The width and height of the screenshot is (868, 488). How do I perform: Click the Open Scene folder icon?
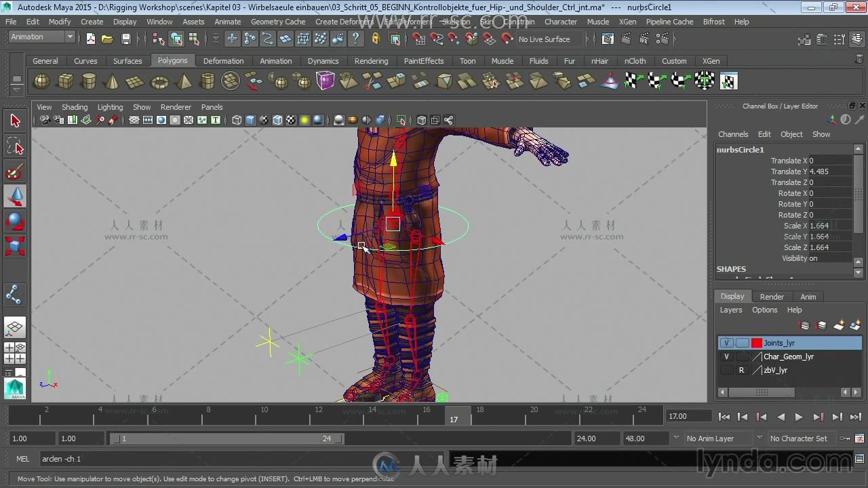107,39
